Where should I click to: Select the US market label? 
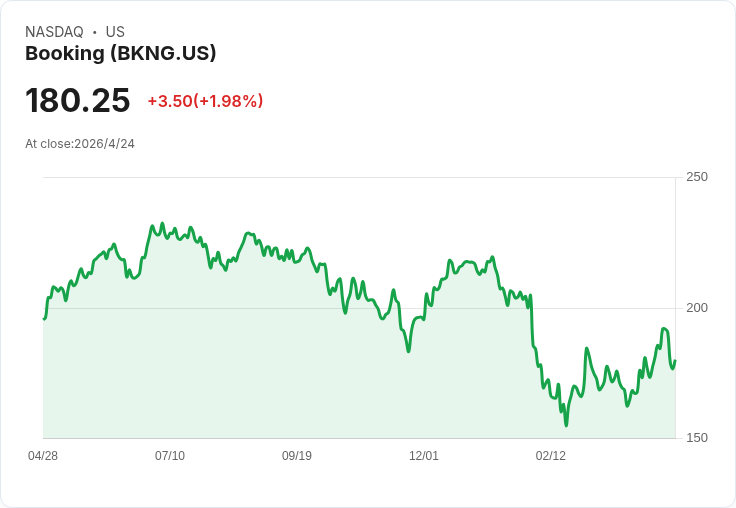tap(115, 32)
